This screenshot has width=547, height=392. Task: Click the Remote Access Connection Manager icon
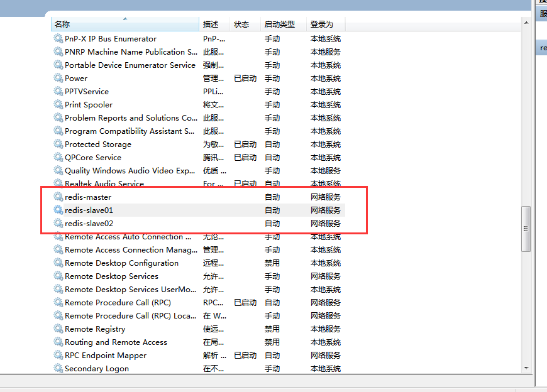(58, 249)
